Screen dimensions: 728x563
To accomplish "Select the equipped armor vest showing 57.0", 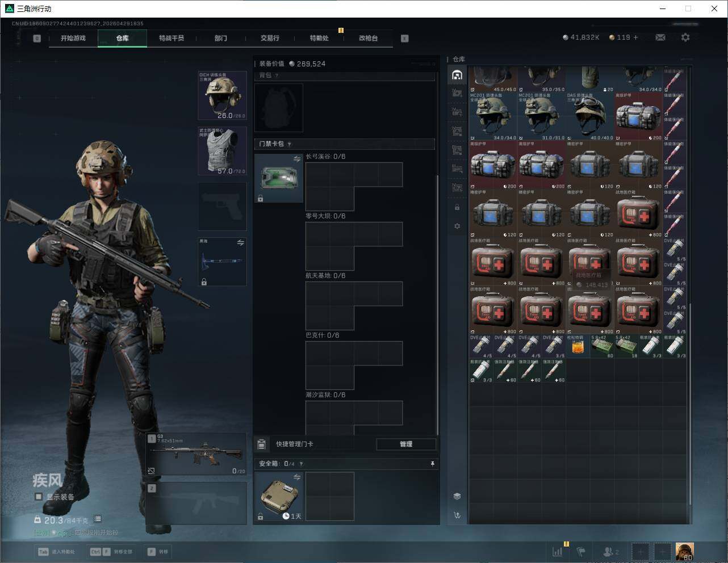I will [x=222, y=151].
